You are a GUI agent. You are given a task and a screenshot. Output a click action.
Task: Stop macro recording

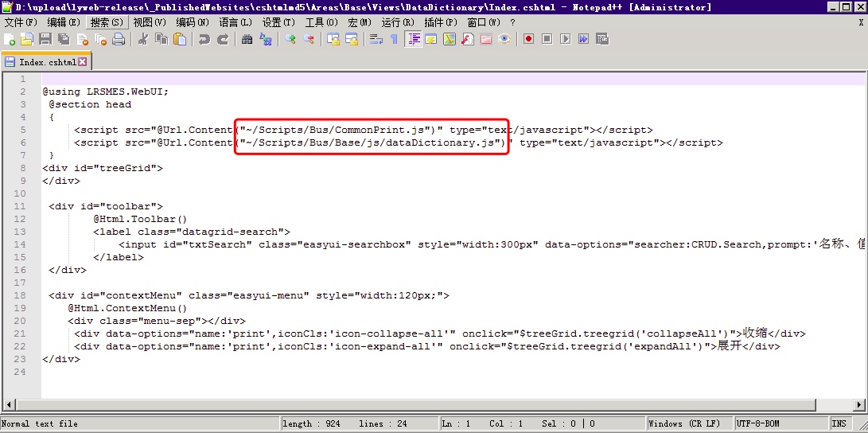pos(547,39)
